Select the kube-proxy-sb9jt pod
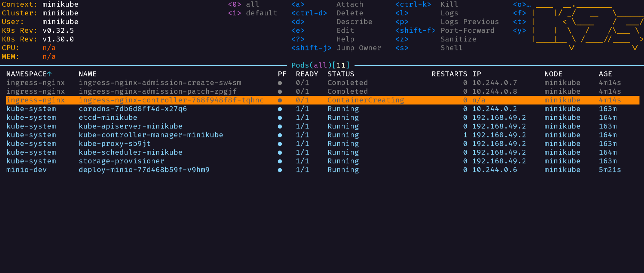Viewport: 644px width, 273px height. click(323, 144)
